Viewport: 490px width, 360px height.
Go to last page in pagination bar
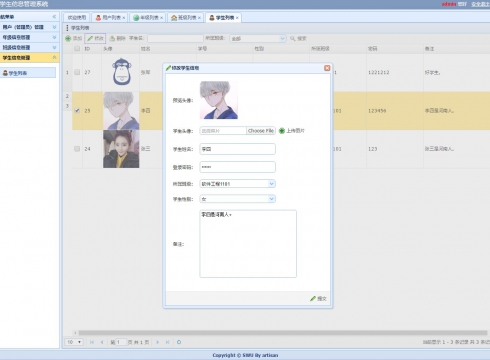[x=168, y=342]
